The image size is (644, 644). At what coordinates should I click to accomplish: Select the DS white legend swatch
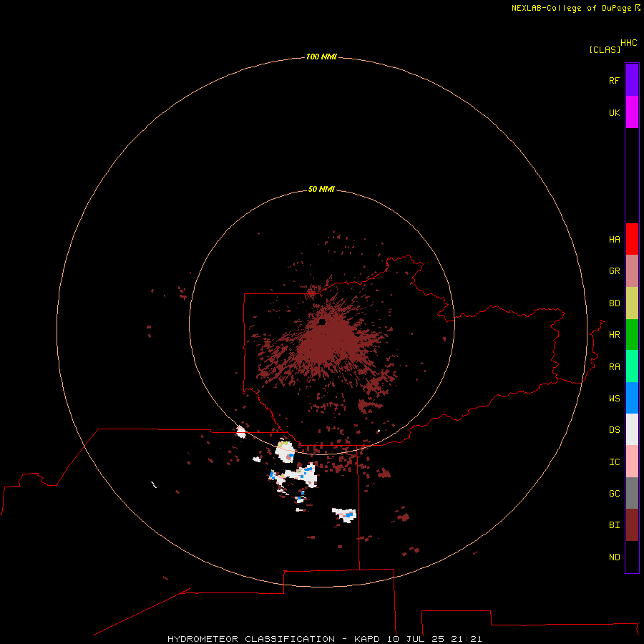pos(632,429)
